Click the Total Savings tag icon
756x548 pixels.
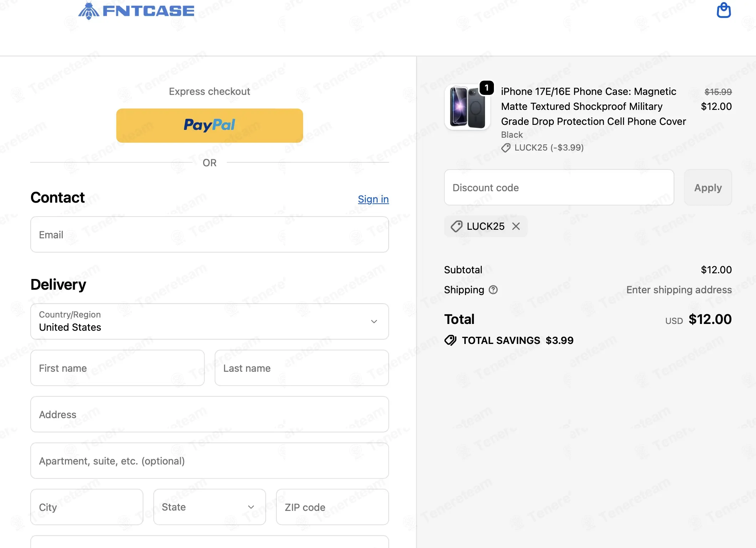tap(450, 340)
